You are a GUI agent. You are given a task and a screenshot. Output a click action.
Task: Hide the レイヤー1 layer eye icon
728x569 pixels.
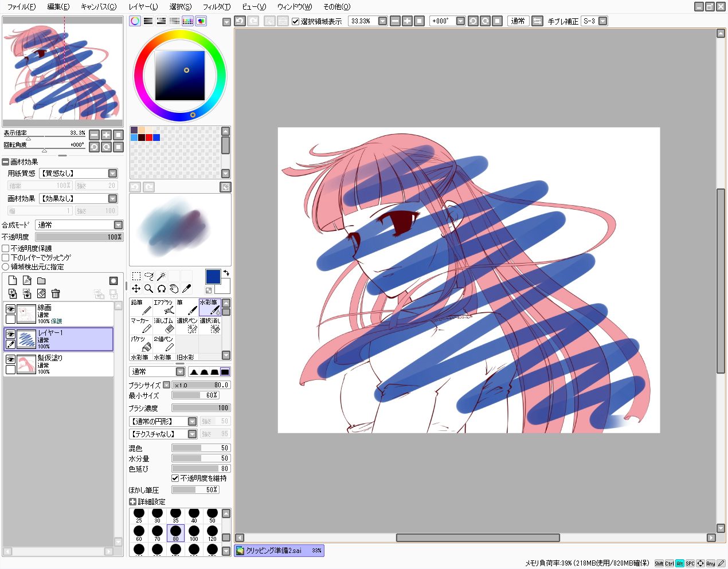tap(10, 334)
